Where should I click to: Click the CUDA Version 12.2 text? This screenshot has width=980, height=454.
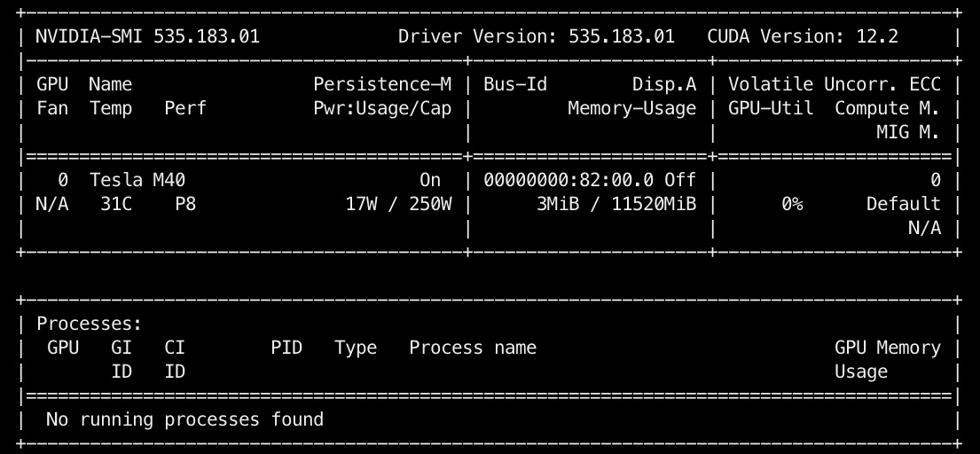pos(803,37)
